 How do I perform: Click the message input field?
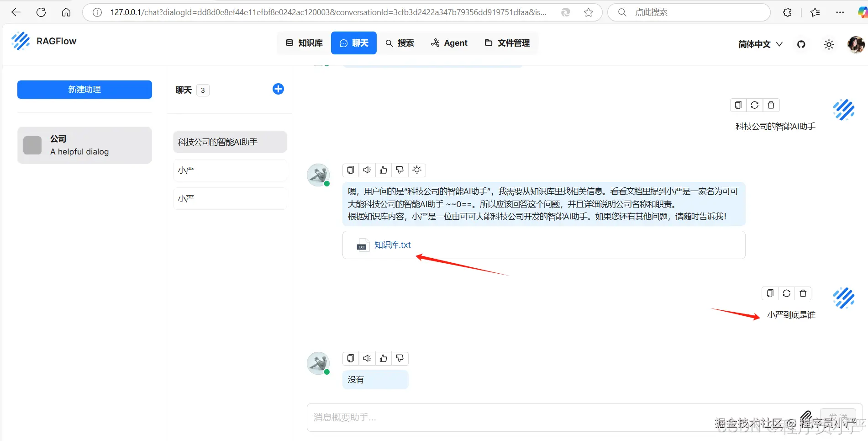(x=502, y=417)
